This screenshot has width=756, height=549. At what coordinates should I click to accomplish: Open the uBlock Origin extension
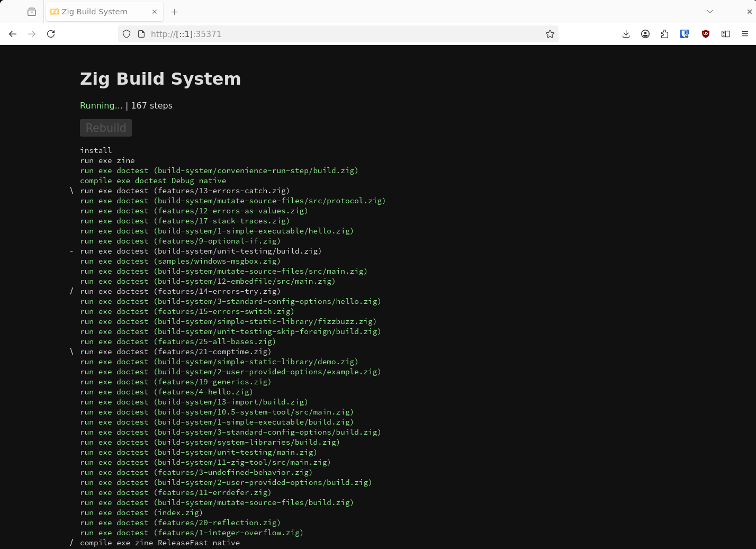[x=705, y=34]
